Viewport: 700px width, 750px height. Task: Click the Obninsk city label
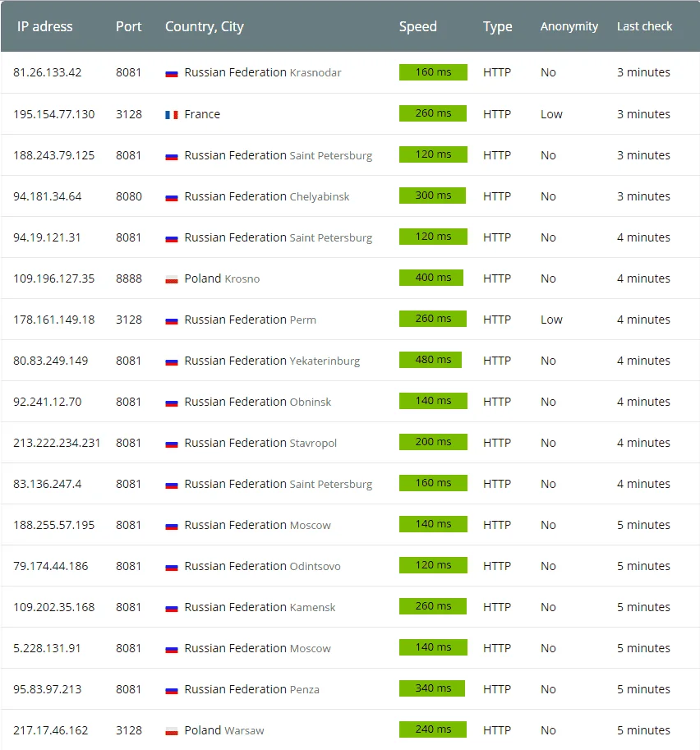point(311,403)
